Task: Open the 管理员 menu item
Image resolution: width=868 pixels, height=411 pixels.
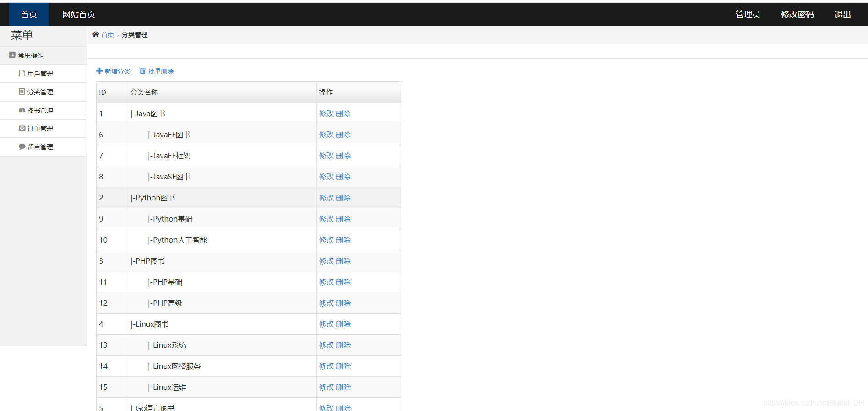Action: tap(748, 14)
